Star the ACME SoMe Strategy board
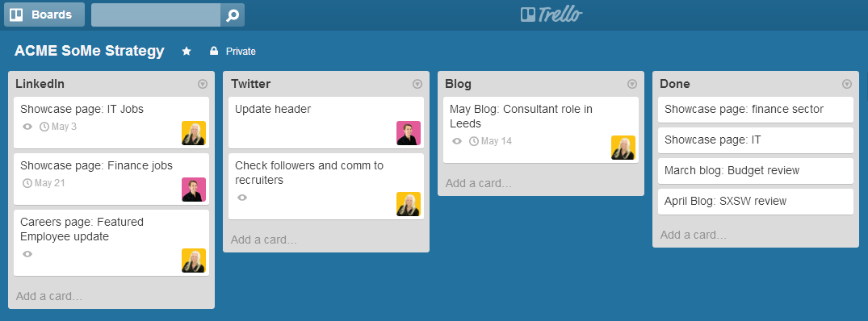The image size is (868, 321). click(x=187, y=52)
